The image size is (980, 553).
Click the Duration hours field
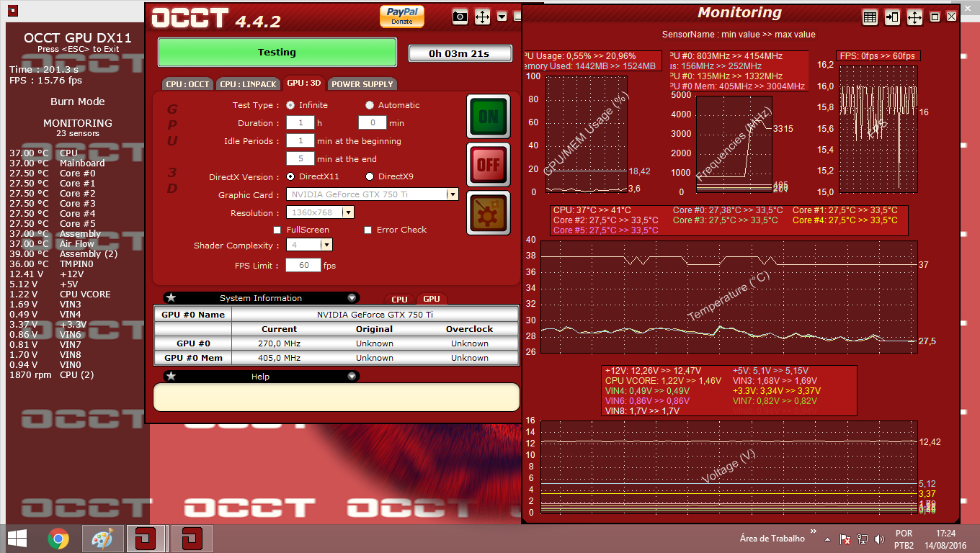click(x=300, y=123)
